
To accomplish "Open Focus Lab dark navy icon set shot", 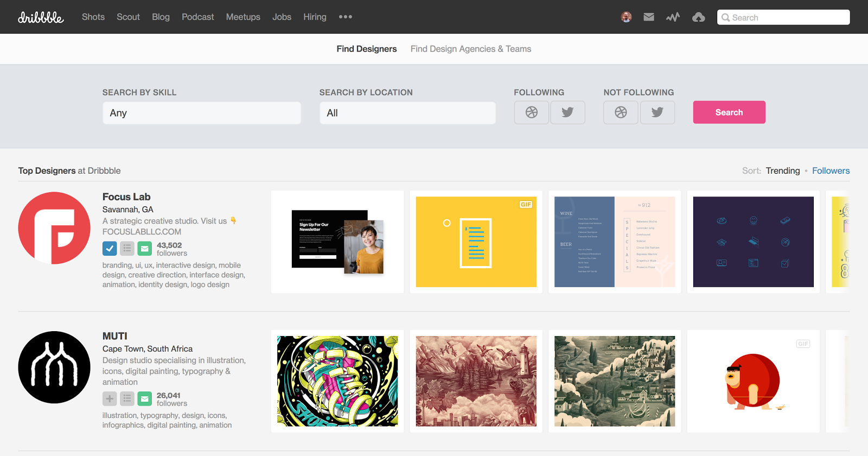I will pyautogui.click(x=754, y=242).
